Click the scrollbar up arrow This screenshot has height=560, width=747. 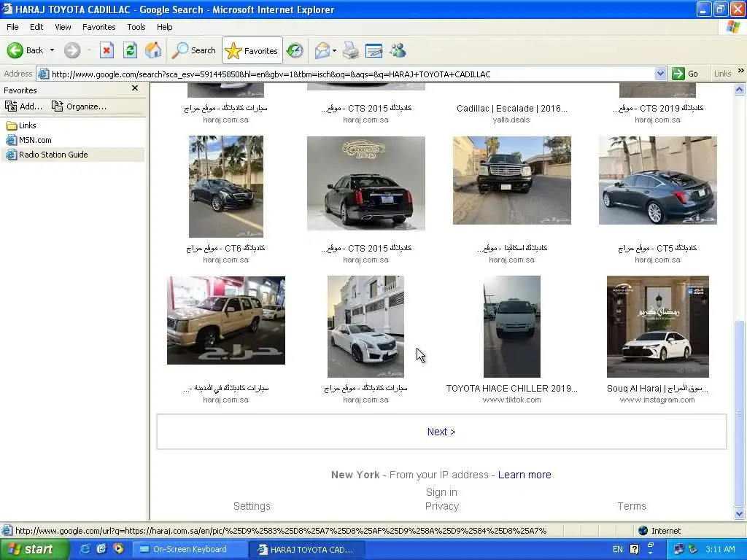point(740,89)
